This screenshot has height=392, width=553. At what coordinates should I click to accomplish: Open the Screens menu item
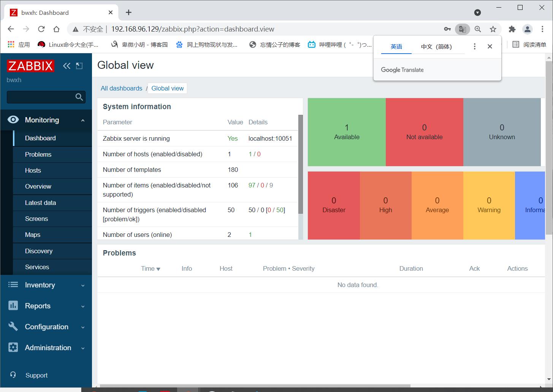coord(52,219)
